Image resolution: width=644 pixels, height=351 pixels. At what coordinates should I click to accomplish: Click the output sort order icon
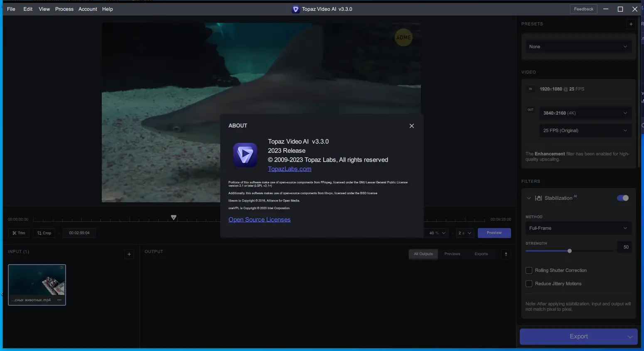point(506,254)
